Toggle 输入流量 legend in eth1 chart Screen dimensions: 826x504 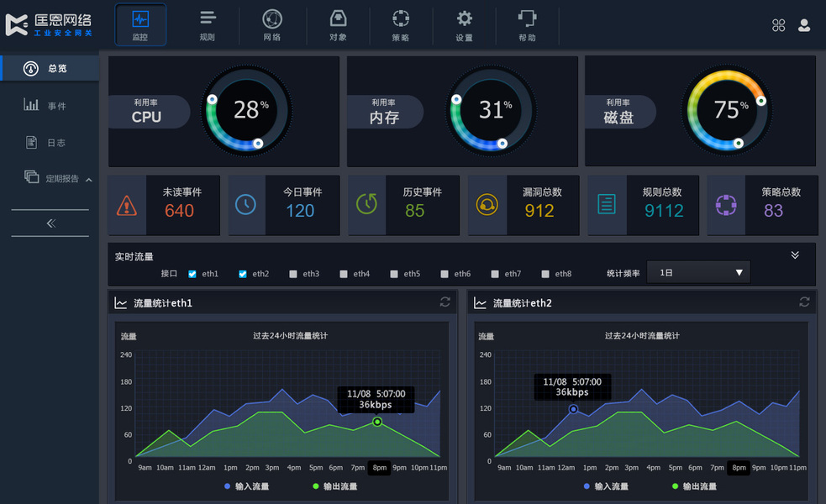point(246,486)
